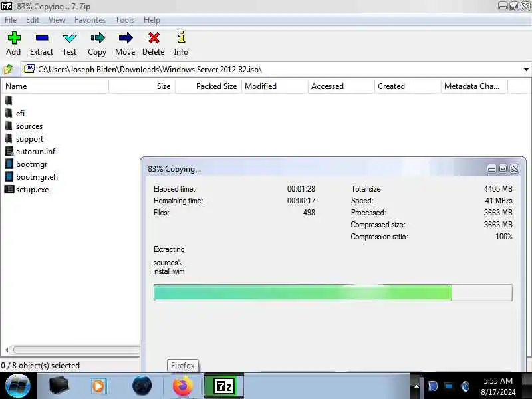Run the Test archive tool
The height and width of the screenshot is (399, 532).
click(x=70, y=38)
